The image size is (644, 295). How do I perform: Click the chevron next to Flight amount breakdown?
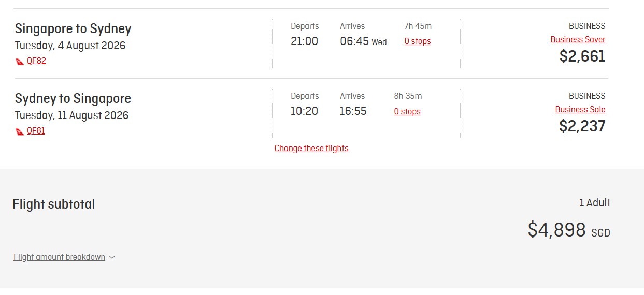pyautogui.click(x=112, y=257)
